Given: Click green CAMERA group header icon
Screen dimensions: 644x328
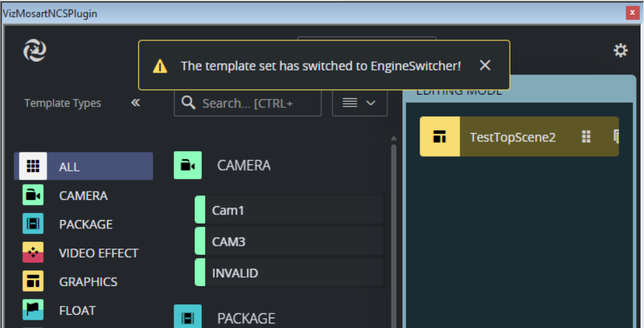Looking at the screenshot, I should pos(188,165).
